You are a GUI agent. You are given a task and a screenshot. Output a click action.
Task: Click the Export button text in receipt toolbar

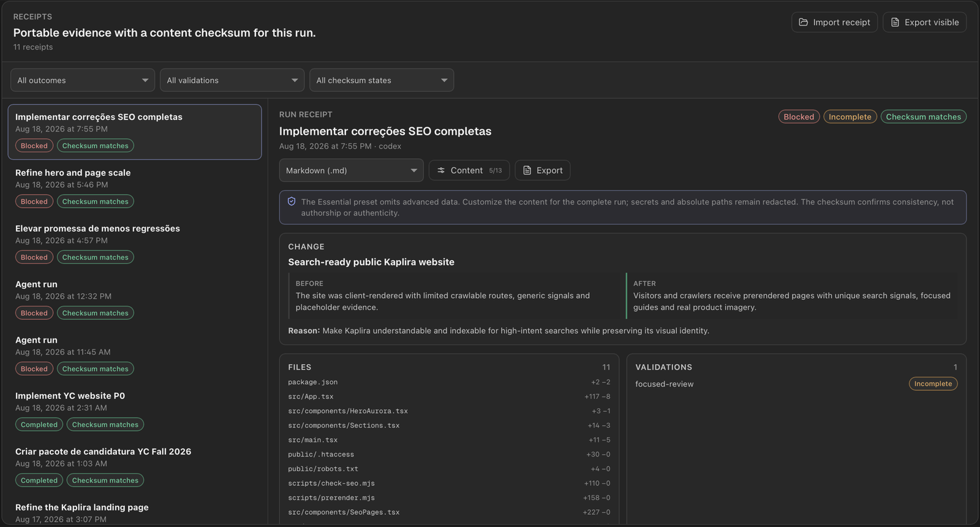pyautogui.click(x=549, y=170)
